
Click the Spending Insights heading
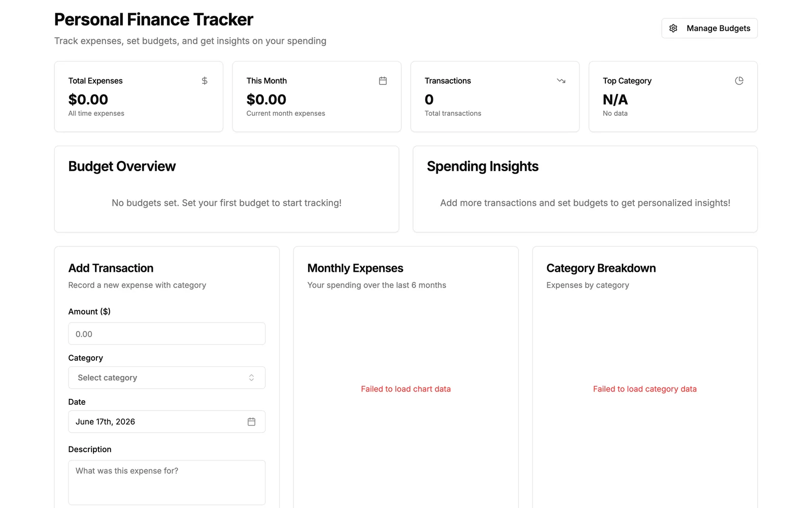pos(483,167)
